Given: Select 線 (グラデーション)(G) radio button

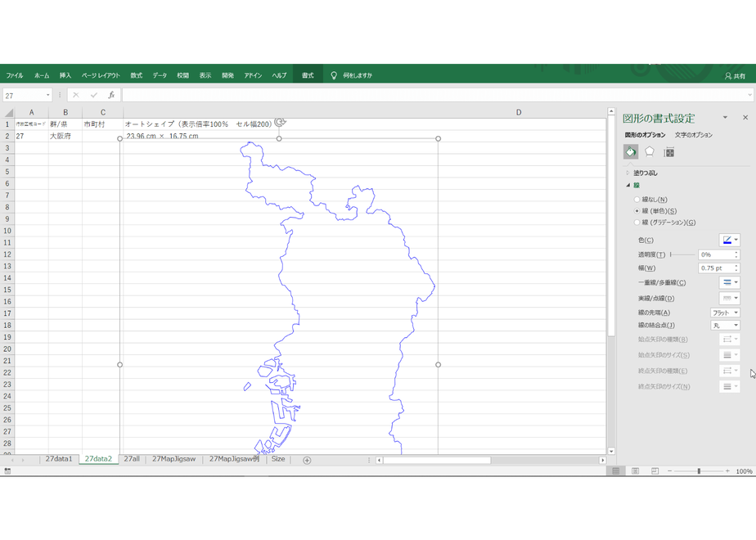Looking at the screenshot, I should pos(637,223).
